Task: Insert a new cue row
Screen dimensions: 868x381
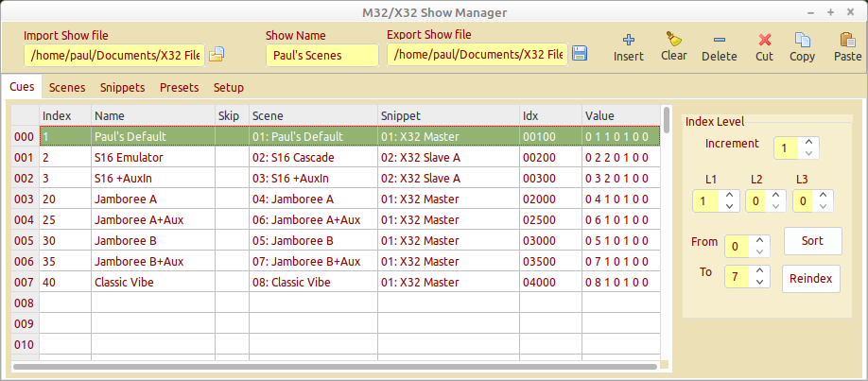Action: [x=628, y=47]
